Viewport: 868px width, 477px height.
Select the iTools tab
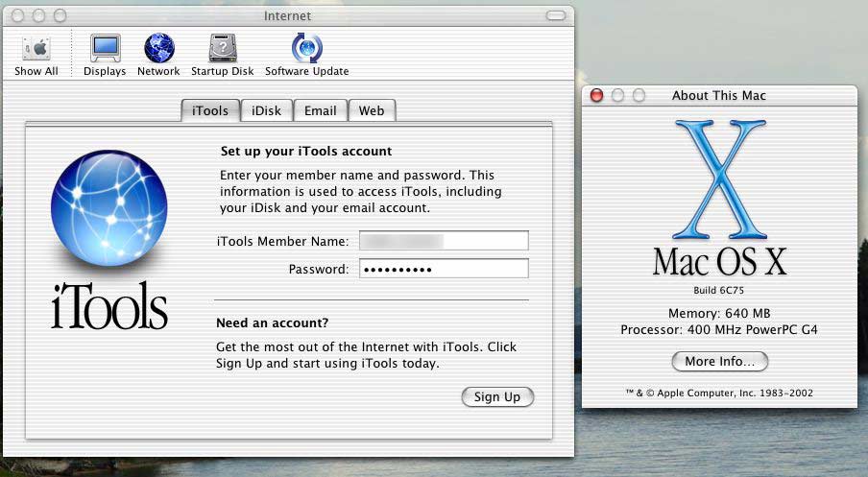(x=210, y=110)
